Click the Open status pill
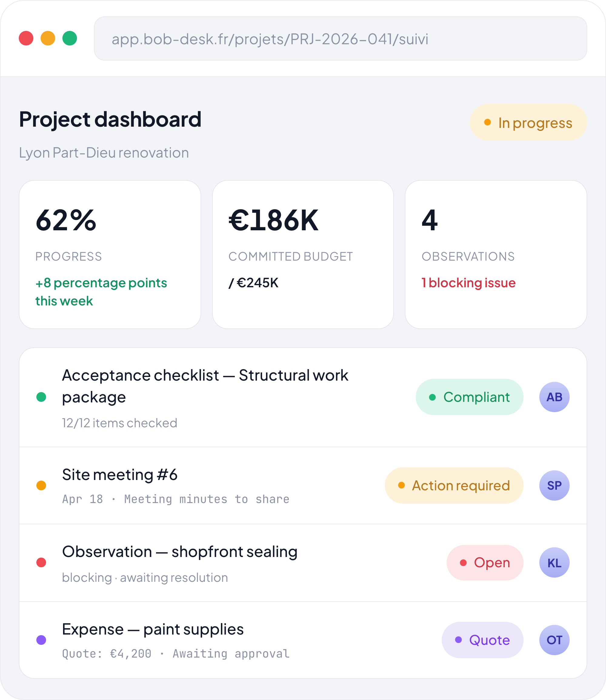Viewport: 606px width, 700px height. pyautogui.click(x=485, y=563)
